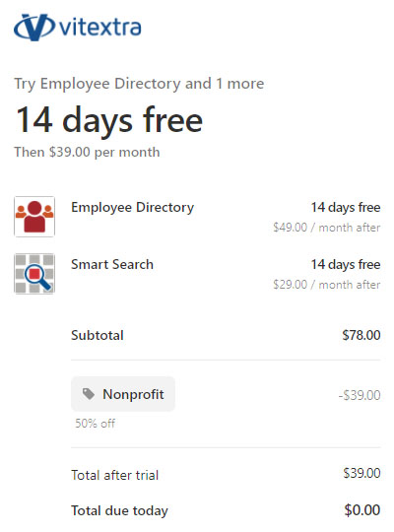Click the -$39.00 discount amount
This screenshot has height=532, width=394.
pyautogui.click(x=360, y=395)
